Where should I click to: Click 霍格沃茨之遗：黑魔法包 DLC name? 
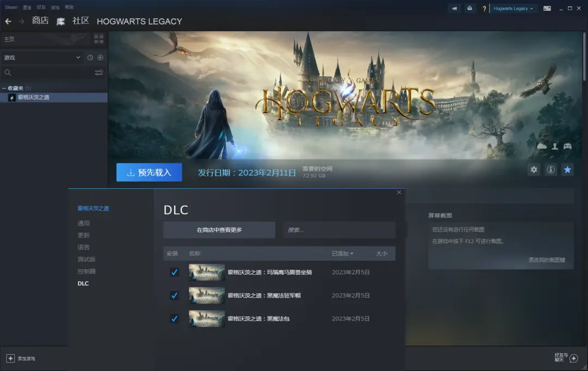point(259,319)
